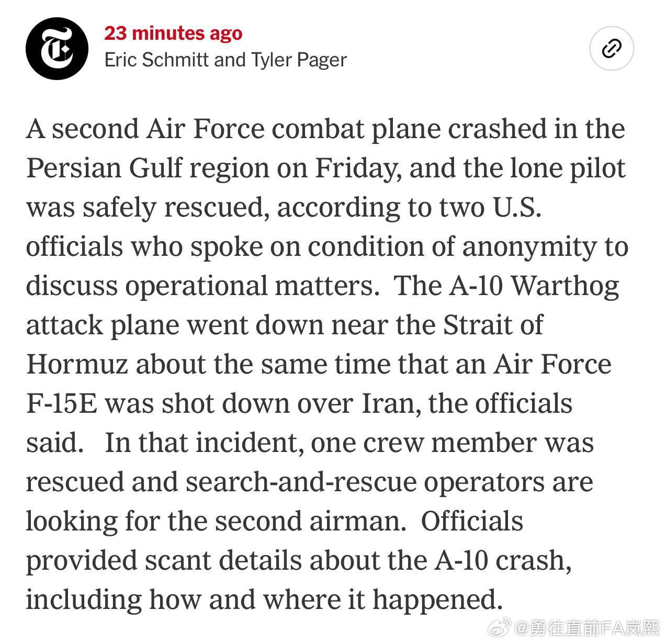Click the phrase 'search-and-rescue'
This screenshot has height=644, width=666.
[x=301, y=482]
